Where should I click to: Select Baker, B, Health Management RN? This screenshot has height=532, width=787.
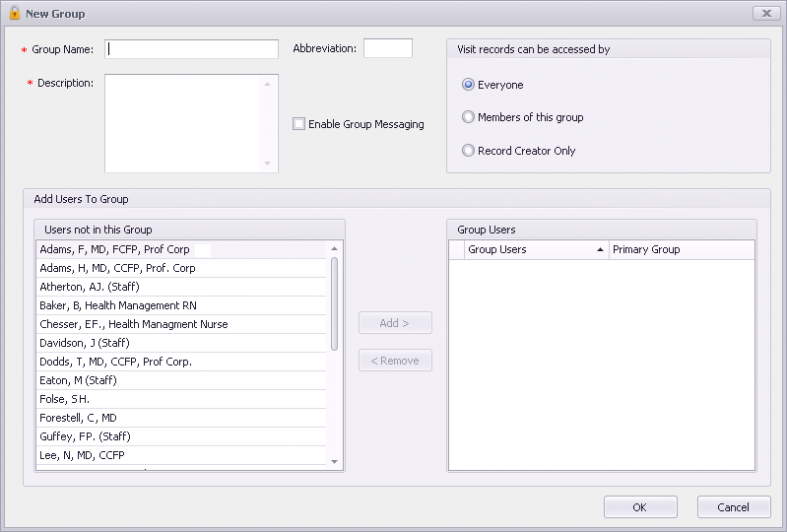(181, 305)
